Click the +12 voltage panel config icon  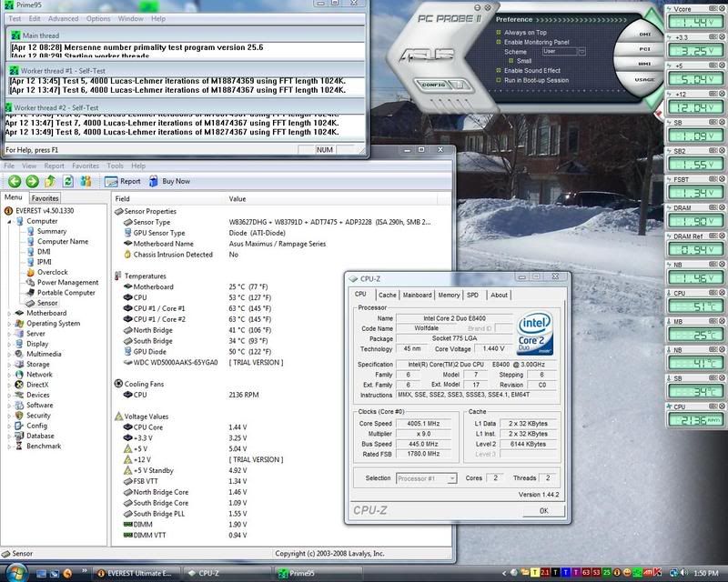[x=713, y=94]
